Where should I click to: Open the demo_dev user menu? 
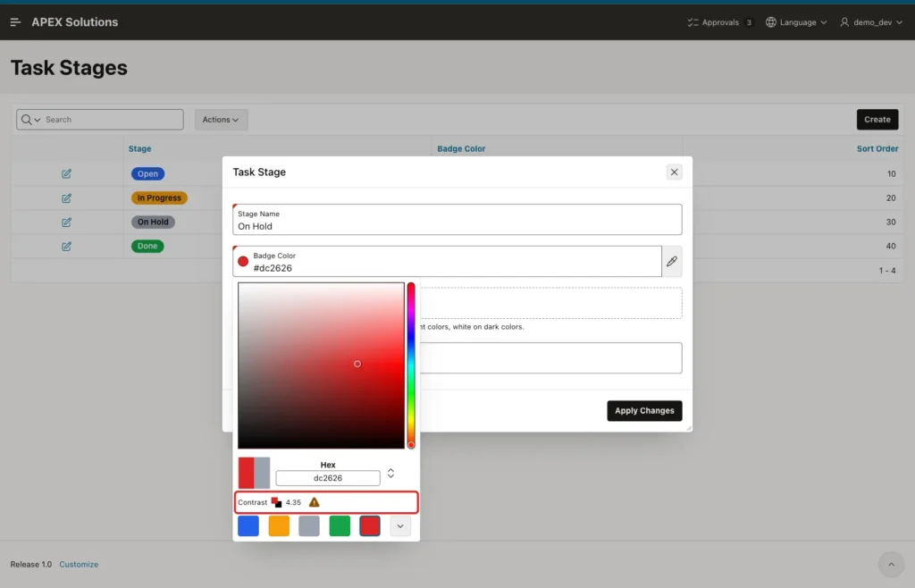click(871, 22)
